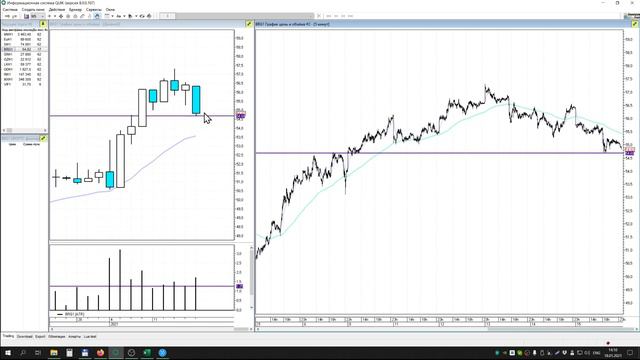Select the pencil drawing tool

pos(82,16)
